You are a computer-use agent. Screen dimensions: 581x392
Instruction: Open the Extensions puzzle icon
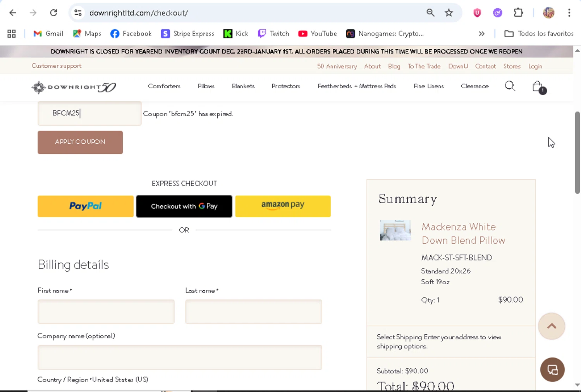(518, 13)
